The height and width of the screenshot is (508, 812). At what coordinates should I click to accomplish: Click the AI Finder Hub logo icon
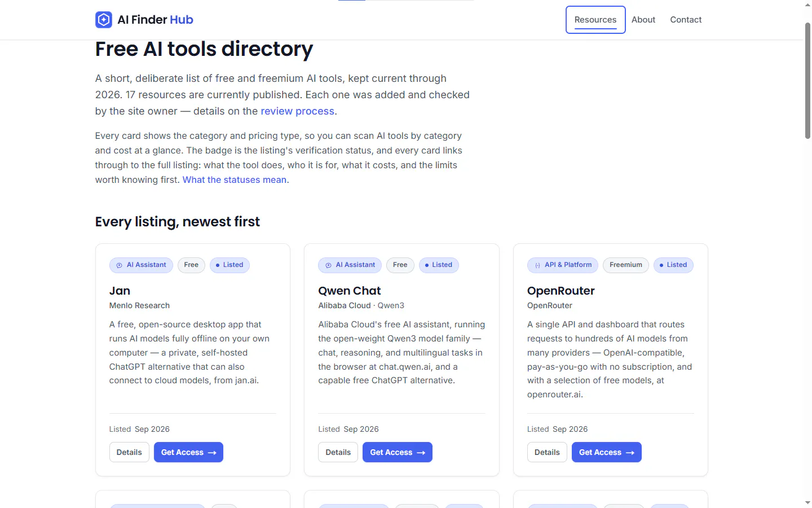click(x=104, y=20)
